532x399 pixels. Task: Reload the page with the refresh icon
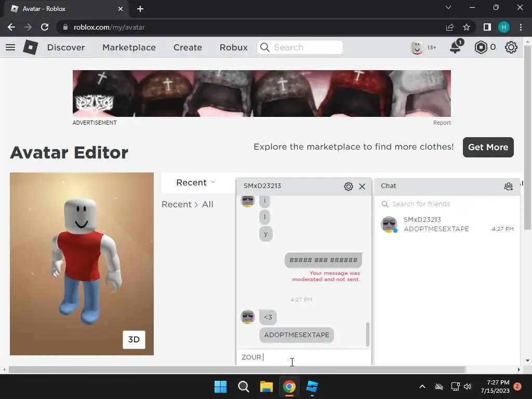pos(45,27)
